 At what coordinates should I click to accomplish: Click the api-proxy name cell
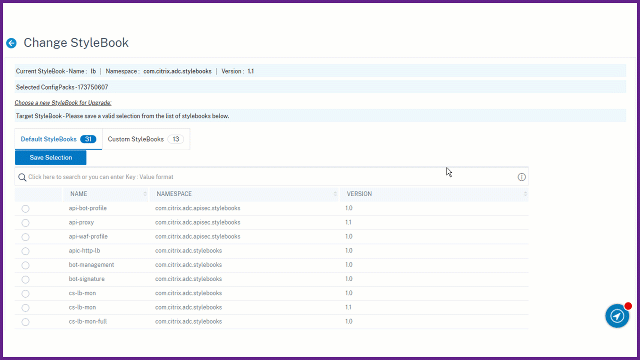click(81, 222)
